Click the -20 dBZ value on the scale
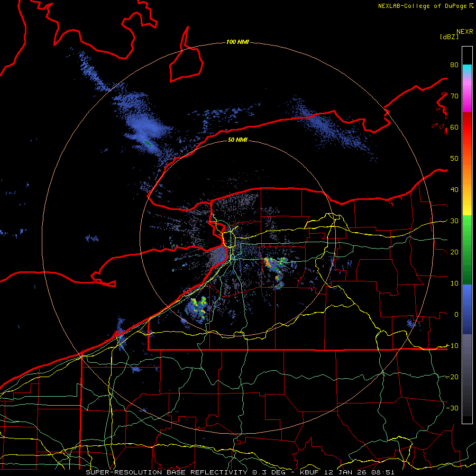This screenshot has height=476, width=476. 452,377
